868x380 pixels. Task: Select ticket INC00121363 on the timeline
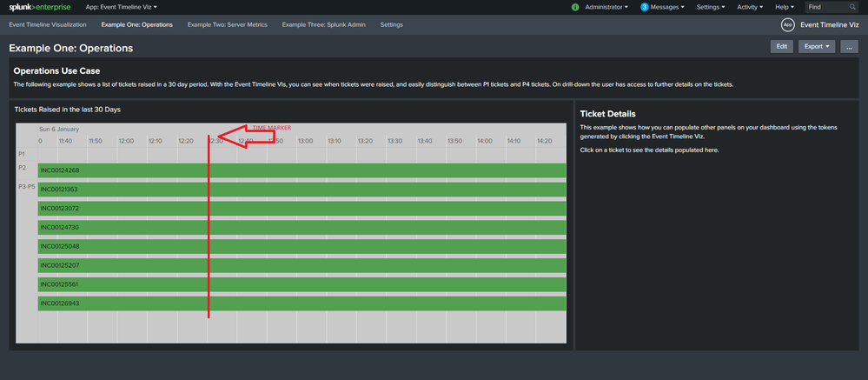click(x=301, y=190)
